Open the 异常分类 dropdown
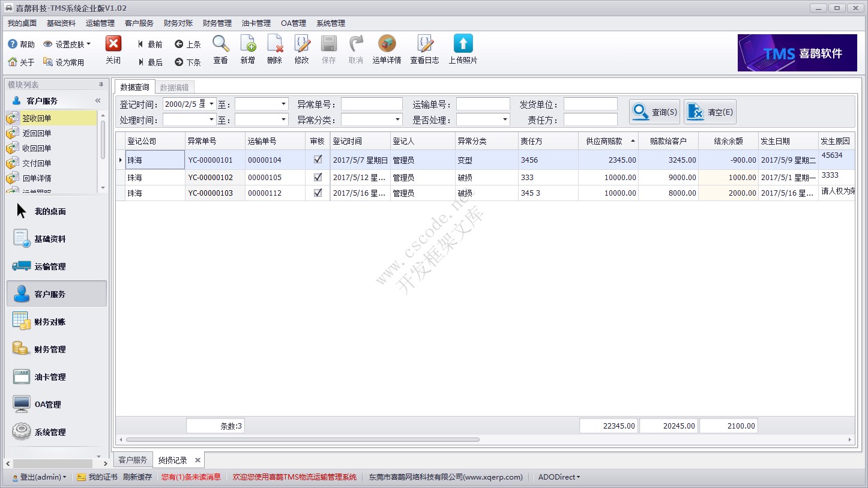 (397, 119)
